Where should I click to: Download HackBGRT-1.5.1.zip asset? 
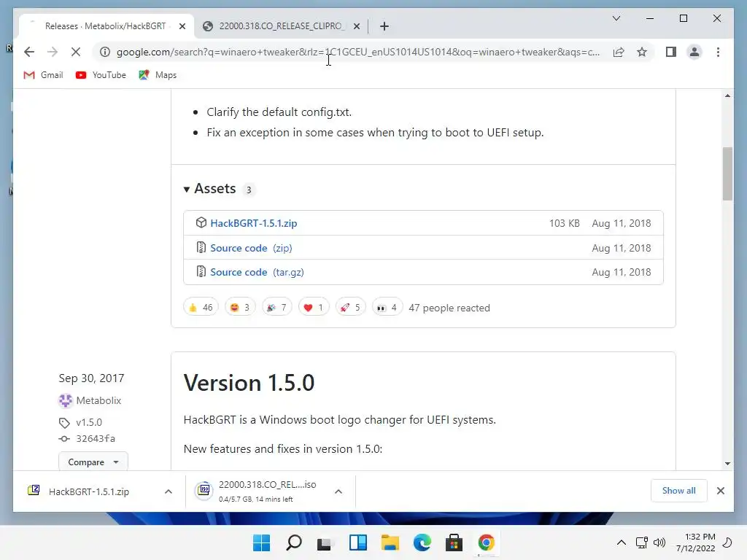click(253, 223)
